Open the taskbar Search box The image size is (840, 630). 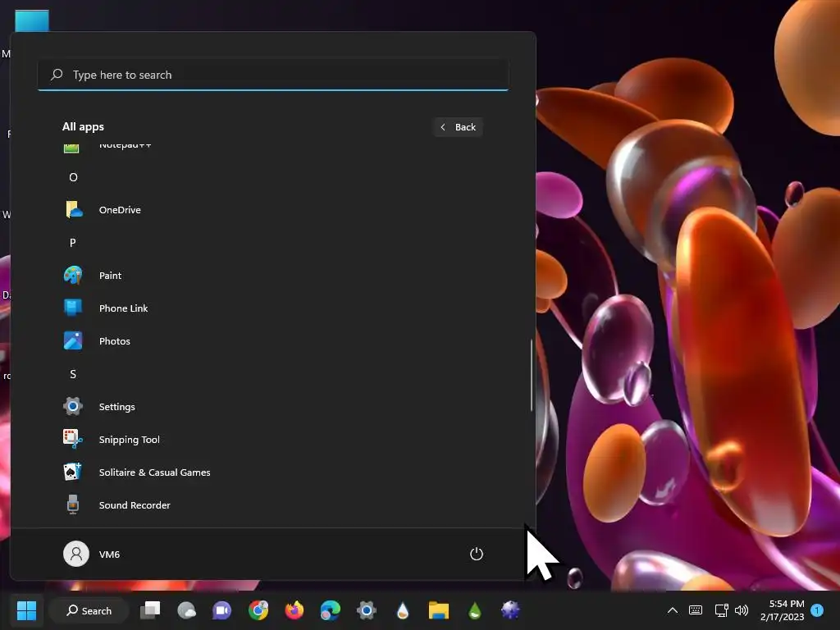pyautogui.click(x=89, y=610)
